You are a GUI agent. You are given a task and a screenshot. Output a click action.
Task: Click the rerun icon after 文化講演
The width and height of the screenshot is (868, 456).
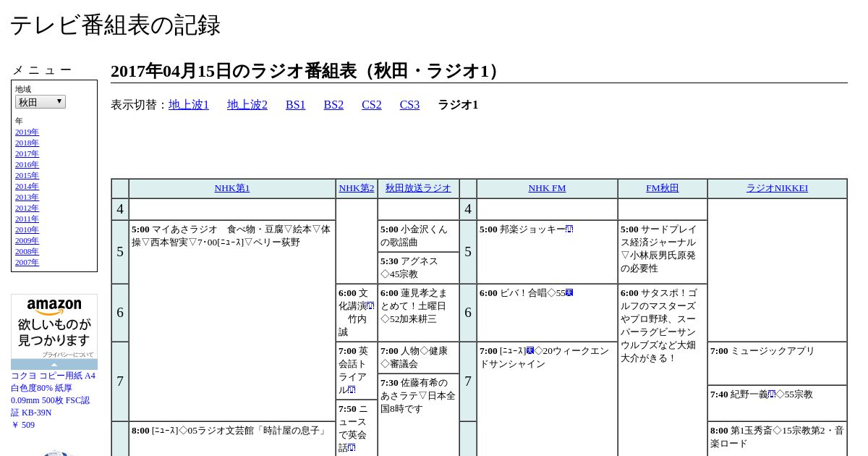point(370,305)
